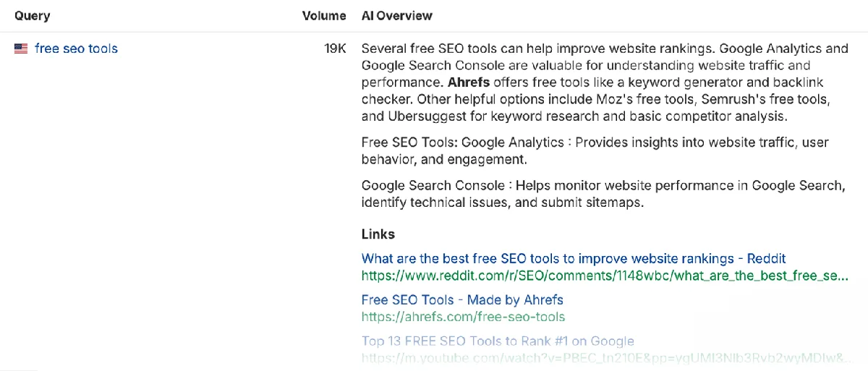Viewport: 868px width, 371px height.
Task: Click the AI Overview column header
Action: click(x=397, y=15)
